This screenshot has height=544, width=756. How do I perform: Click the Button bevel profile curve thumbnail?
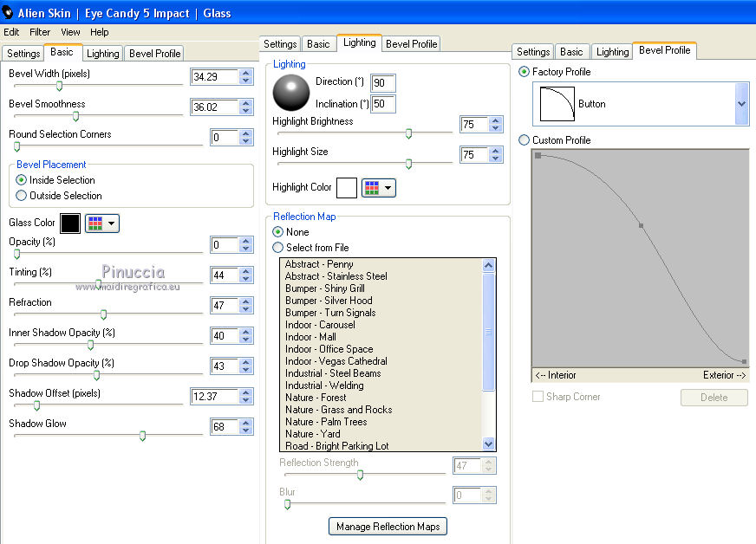pyautogui.click(x=557, y=103)
